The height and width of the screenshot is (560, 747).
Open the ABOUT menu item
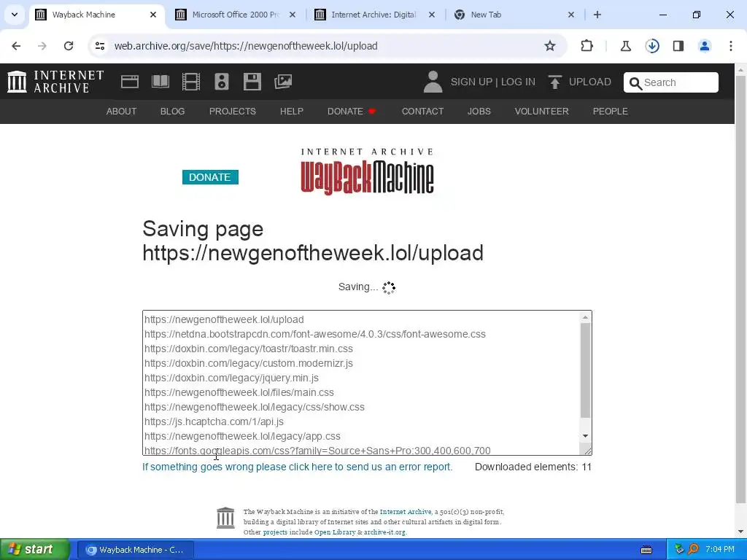(121, 111)
